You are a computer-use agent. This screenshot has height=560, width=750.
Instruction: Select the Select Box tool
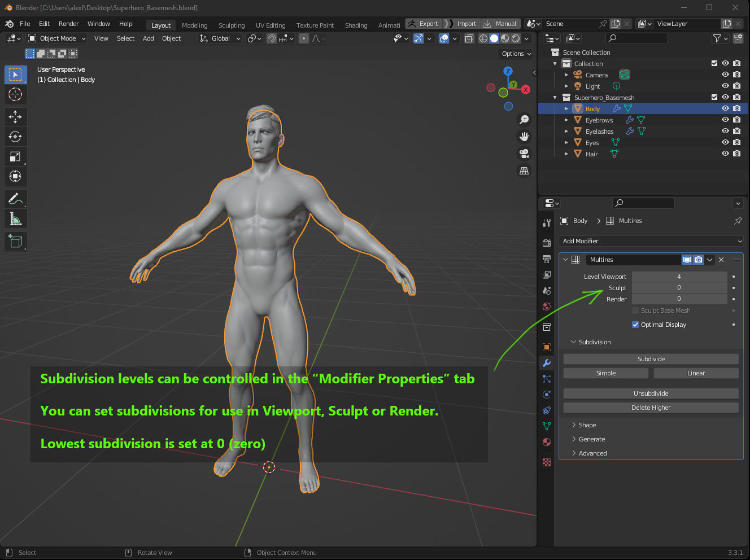coord(15,75)
